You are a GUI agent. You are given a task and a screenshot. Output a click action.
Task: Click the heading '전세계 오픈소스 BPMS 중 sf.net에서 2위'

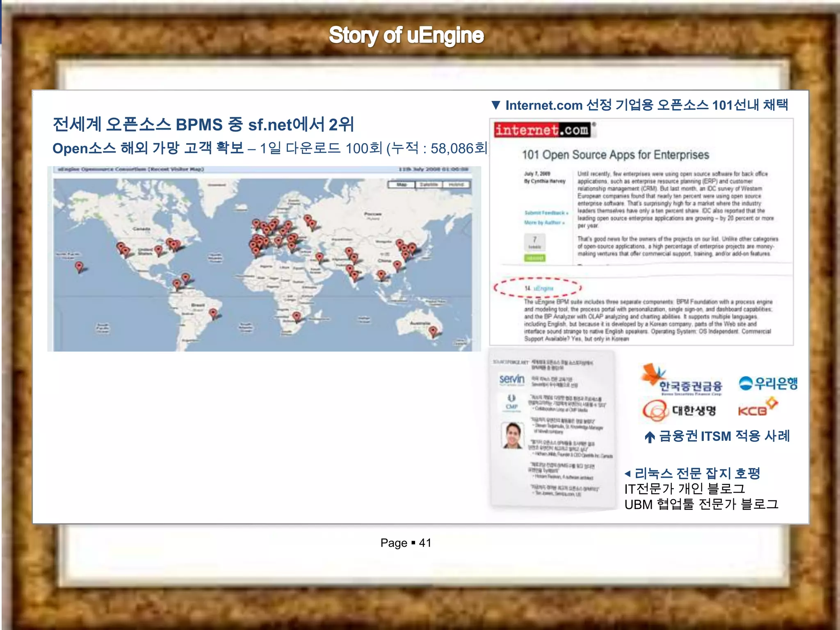[203, 124]
